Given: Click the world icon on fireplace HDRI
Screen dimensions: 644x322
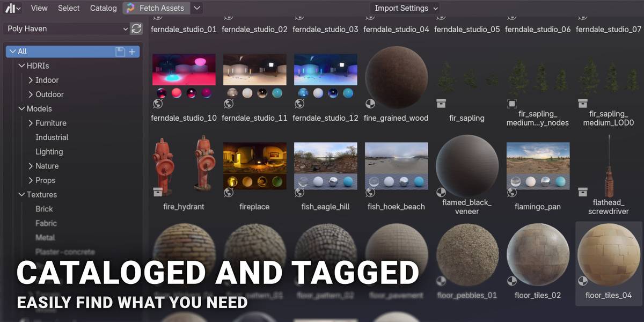Looking at the screenshot, I should (x=229, y=192).
